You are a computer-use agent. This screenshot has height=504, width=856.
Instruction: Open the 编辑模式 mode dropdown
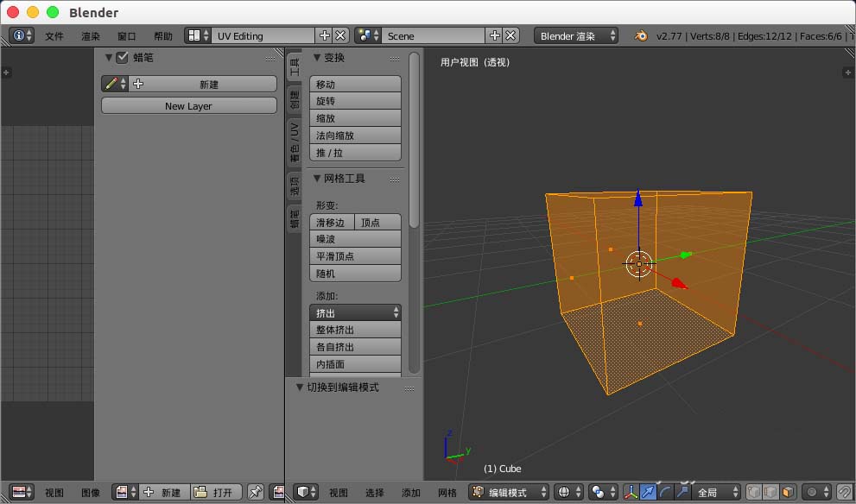508,492
